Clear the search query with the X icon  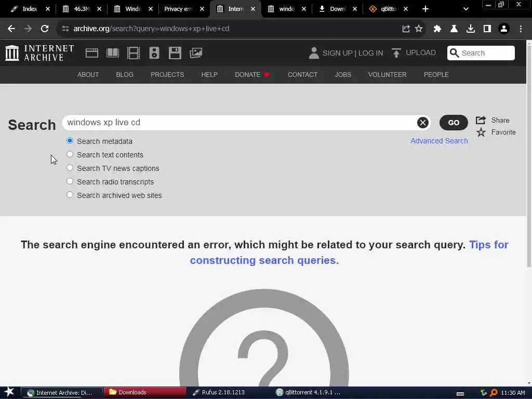(x=423, y=123)
